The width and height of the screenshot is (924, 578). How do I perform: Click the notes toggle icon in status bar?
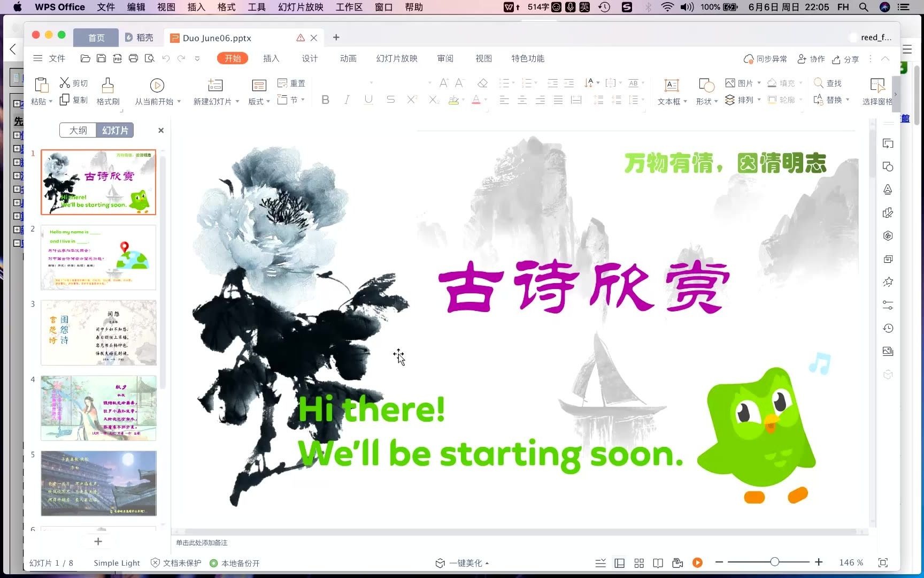point(600,563)
